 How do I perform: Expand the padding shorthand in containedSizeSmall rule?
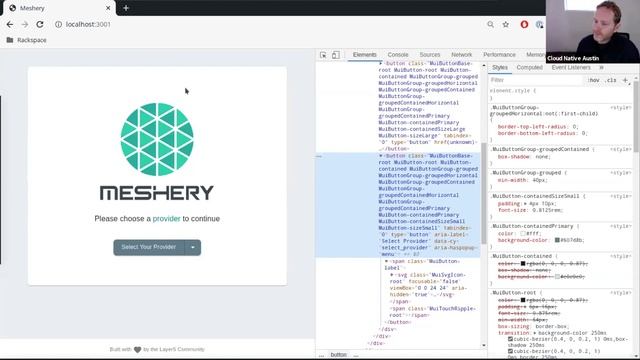pos(525,204)
